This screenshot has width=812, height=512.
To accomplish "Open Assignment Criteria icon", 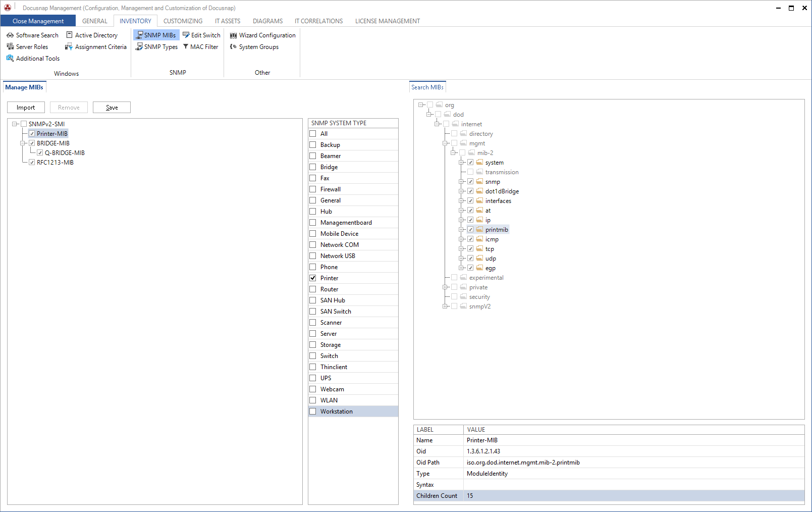I will (x=69, y=46).
